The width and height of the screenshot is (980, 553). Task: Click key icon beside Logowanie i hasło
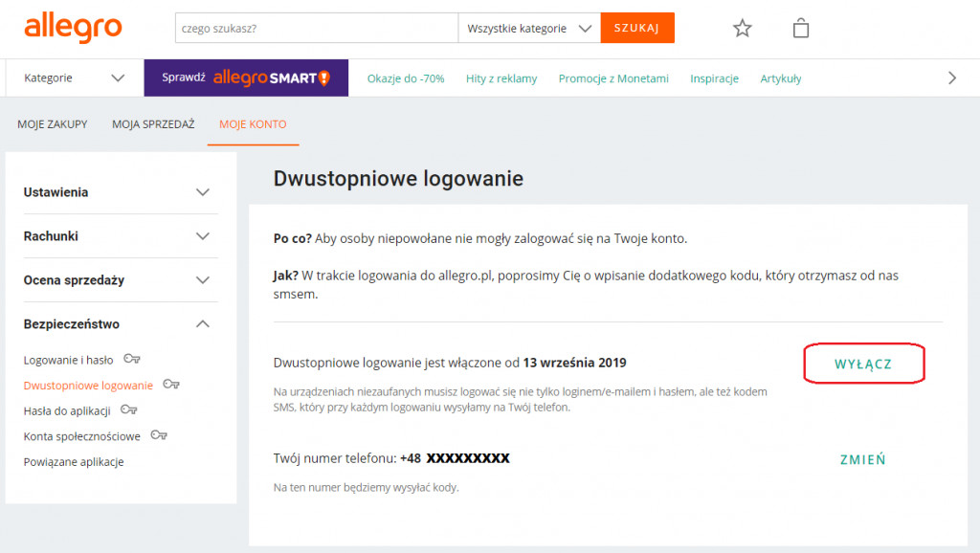tap(130, 360)
